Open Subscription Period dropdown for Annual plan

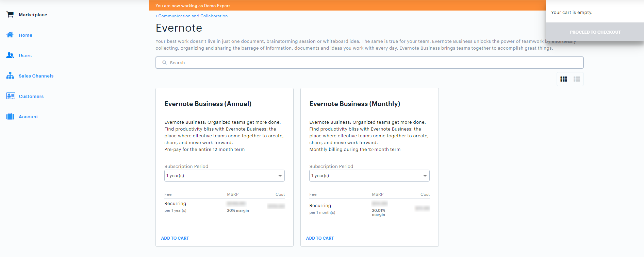225,176
